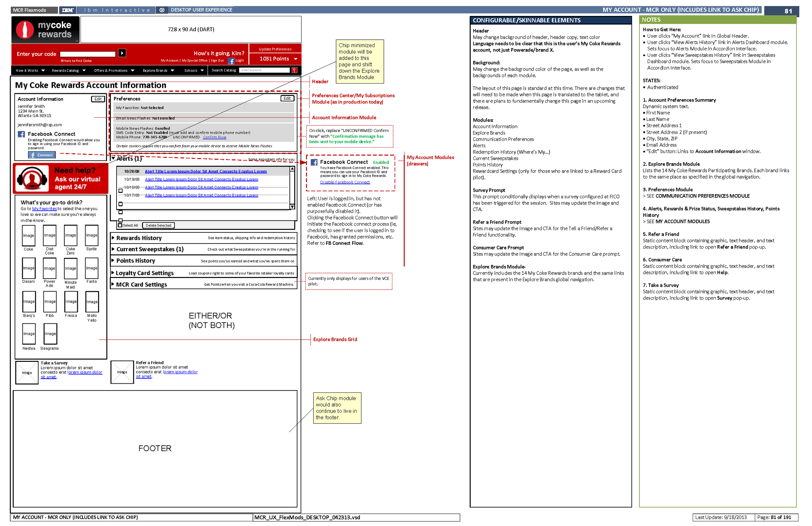Click the Search Catalog submit icon
Screen dimensions: 812x526
click(x=295, y=70)
